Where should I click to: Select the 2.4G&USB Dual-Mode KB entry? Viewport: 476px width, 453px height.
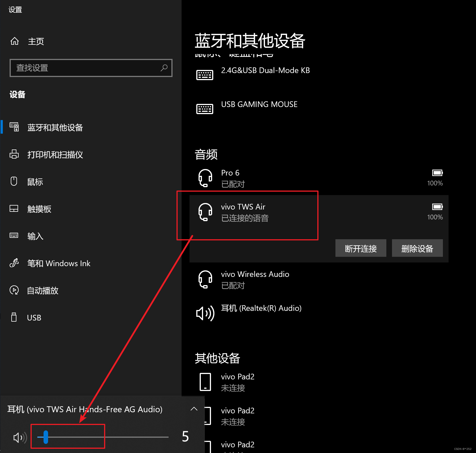(x=319, y=75)
